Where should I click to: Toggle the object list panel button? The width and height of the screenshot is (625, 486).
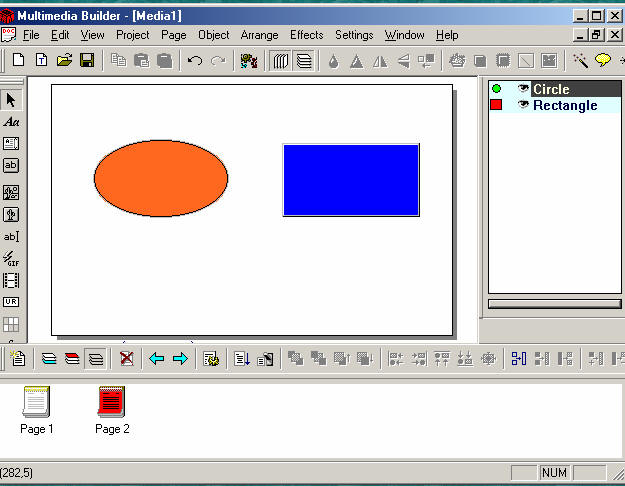click(304, 61)
